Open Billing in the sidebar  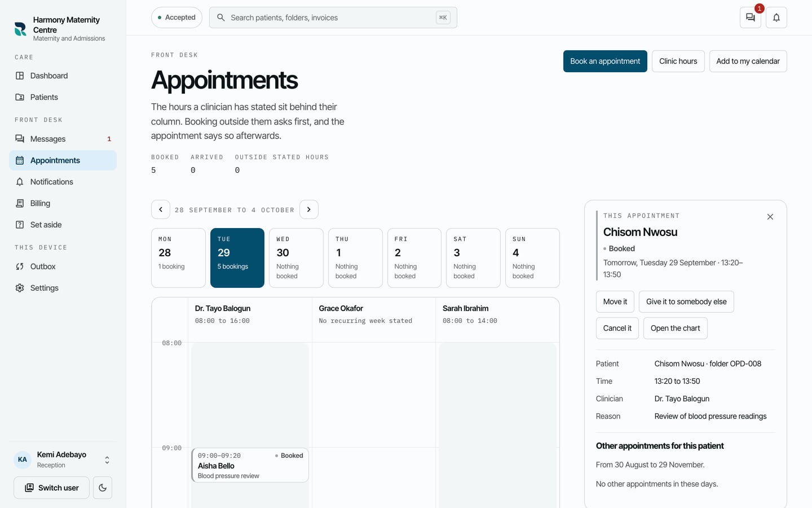pos(63,203)
